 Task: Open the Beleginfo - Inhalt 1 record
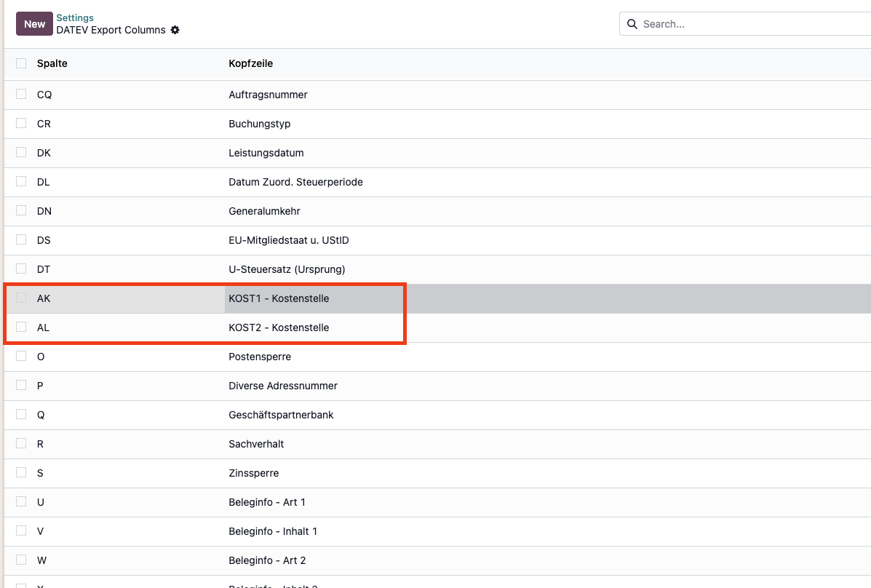click(273, 531)
